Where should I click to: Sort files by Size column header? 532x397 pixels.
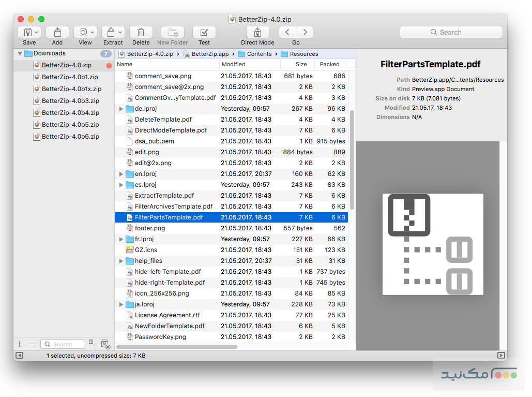[x=301, y=65]
